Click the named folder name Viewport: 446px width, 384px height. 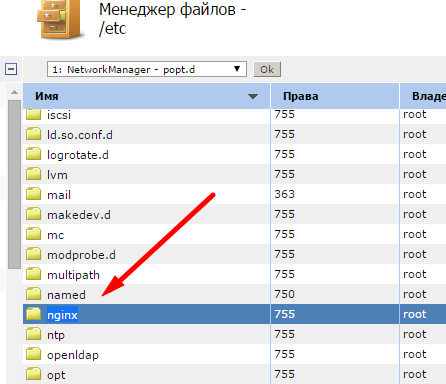(x=66, y=295)
